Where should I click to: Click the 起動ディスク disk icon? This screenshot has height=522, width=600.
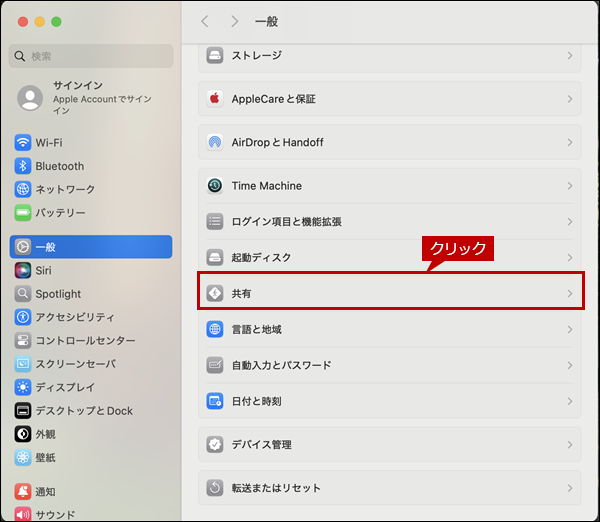point(215,258)
